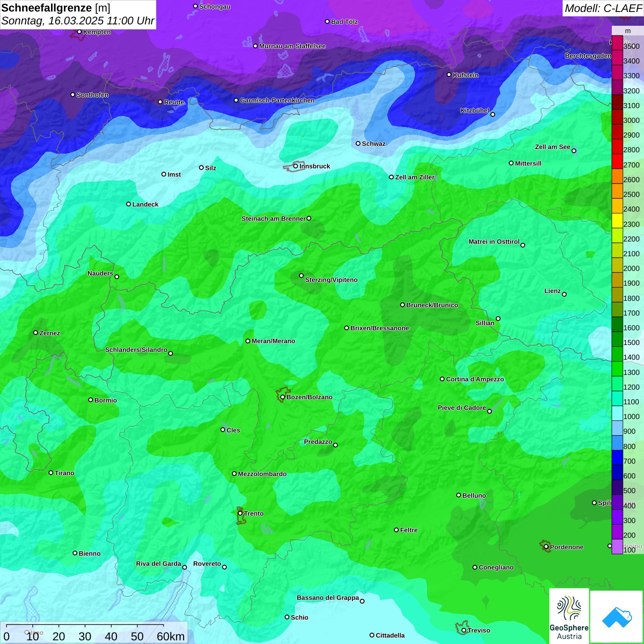The image size is (644, 644).
Task: Click the Brixen/Bressanone label
Action: pyautogui.click(x=379, y=328)
